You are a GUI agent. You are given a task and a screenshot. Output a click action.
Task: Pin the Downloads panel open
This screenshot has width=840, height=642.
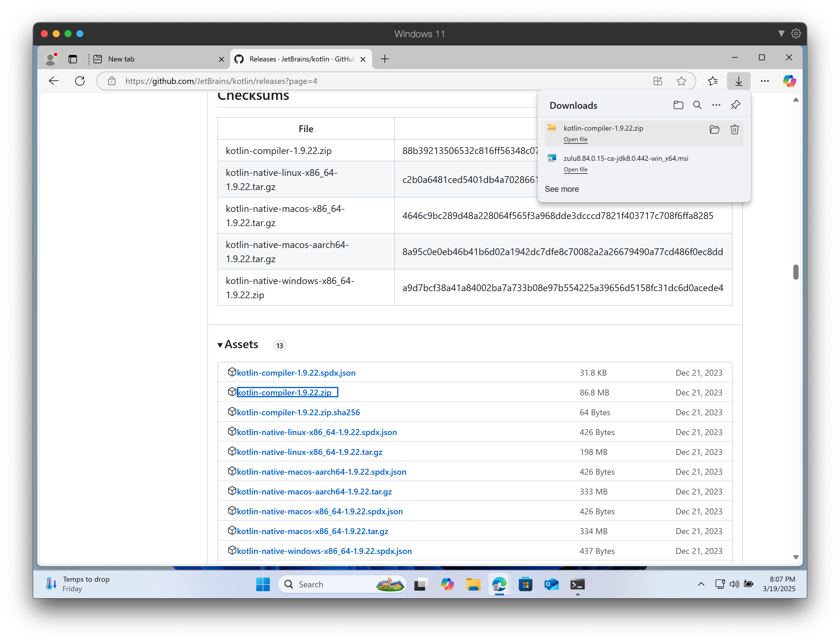(735, 105)
